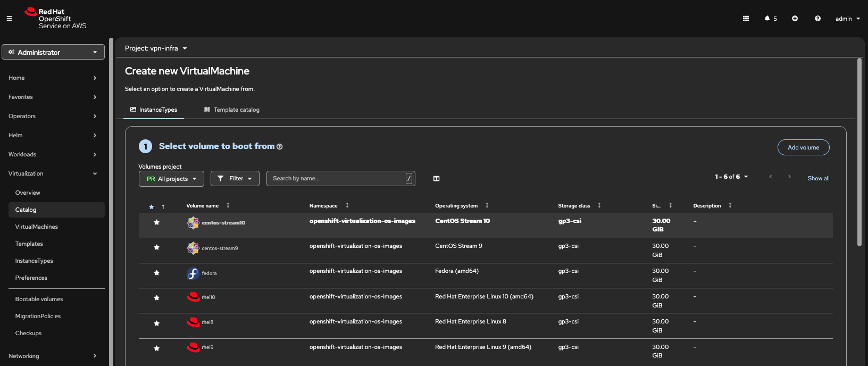868x366 pixels.
Task: Click the Show all link
Action: [x=818, y=178]
